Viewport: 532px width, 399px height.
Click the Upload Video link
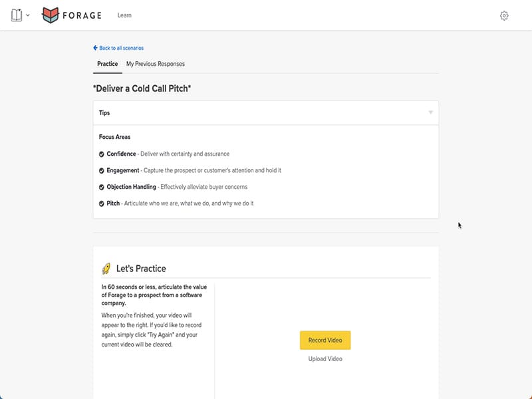click(x=325, y=359)
